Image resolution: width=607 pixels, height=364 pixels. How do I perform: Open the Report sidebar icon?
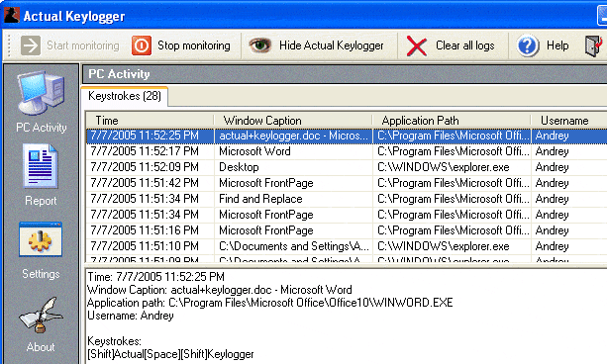[x=41, y=166]
